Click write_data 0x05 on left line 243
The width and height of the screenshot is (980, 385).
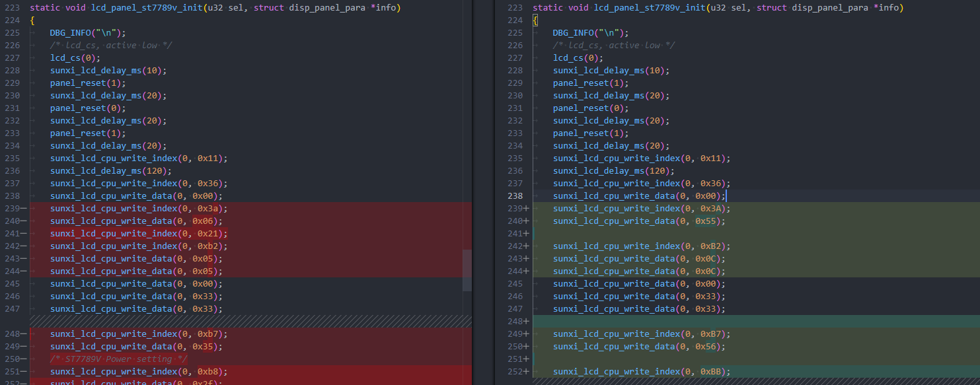tap(137, 259)
